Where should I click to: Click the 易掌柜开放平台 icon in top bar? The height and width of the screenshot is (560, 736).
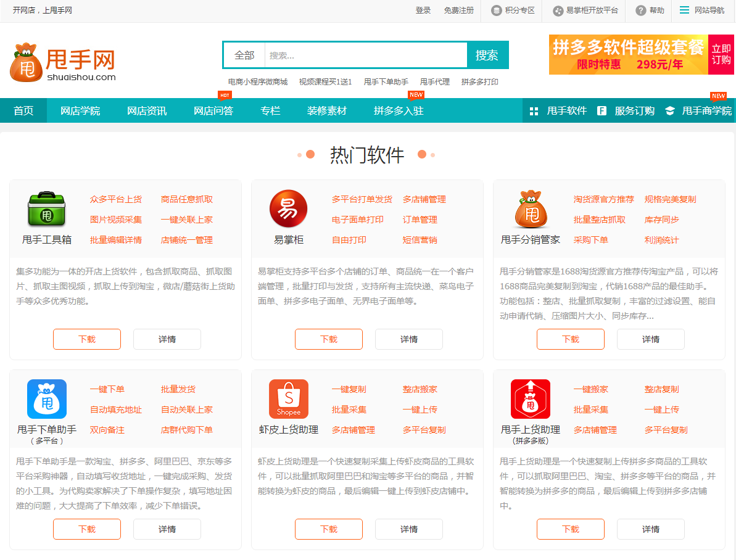point(558,11)
